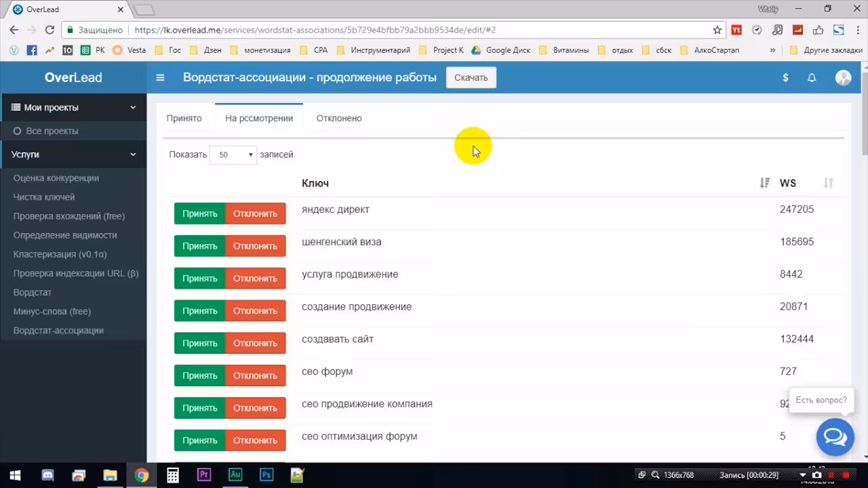Open the chat support bubble

pos(835,437)
